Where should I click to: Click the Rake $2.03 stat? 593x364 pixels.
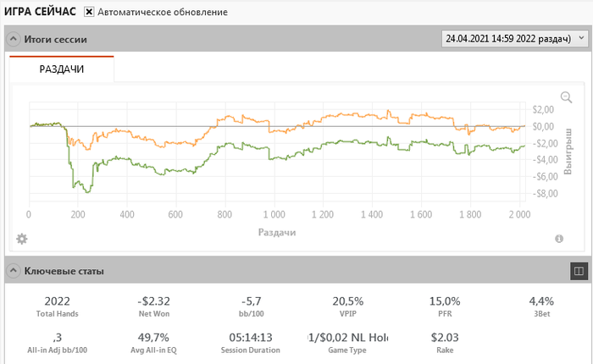445,338
